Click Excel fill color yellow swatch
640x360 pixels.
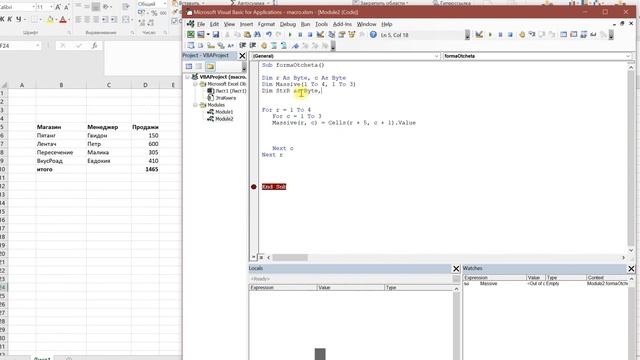50,19
